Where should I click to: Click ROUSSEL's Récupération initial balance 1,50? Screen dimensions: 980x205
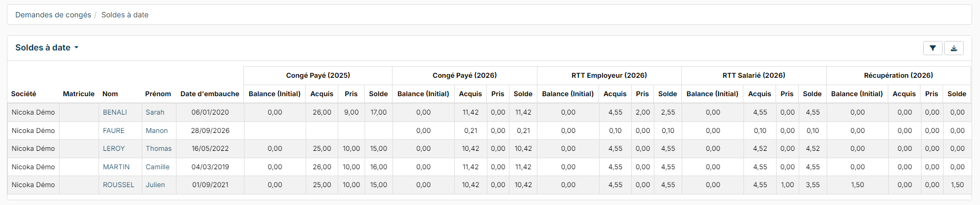(x=857, y=184)
